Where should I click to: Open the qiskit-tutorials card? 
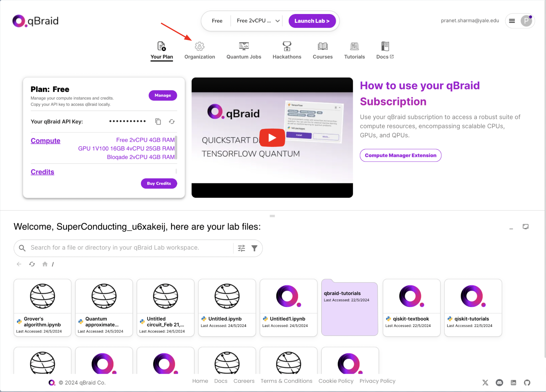473,308
